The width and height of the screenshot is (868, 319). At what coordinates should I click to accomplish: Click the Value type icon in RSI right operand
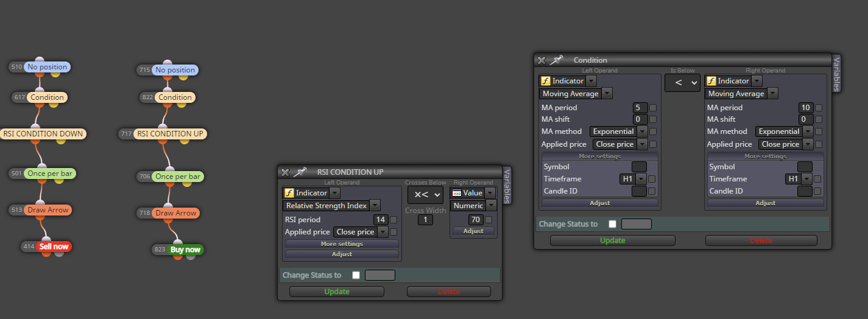click(456, 193)
